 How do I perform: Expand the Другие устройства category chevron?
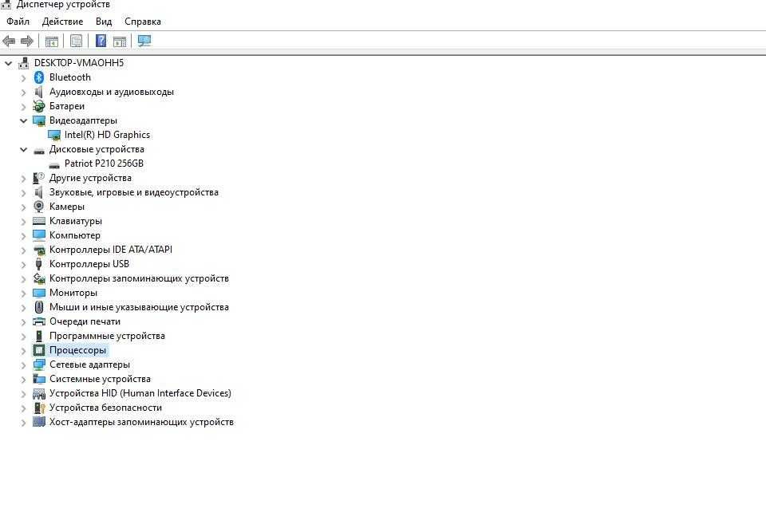coord(23,179)
